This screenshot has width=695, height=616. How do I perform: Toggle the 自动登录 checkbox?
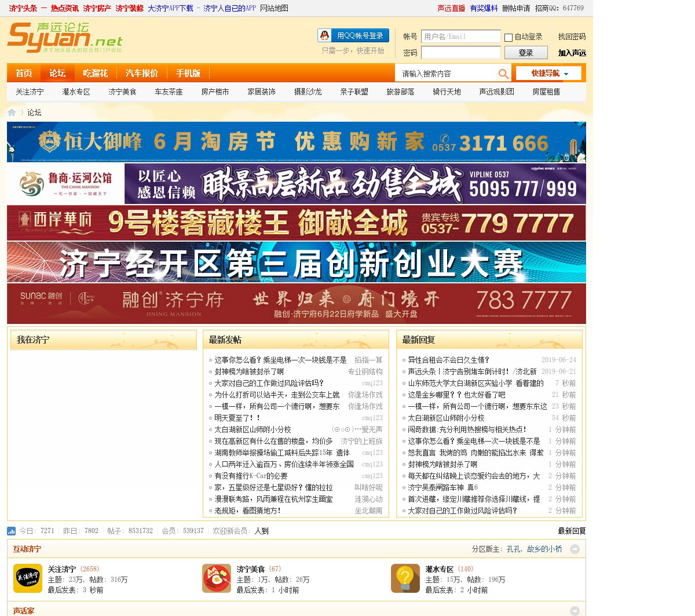click(509, 37)
